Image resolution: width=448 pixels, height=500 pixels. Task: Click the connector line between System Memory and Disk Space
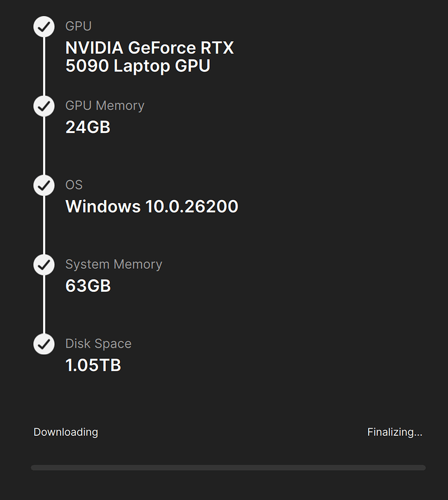44,304
